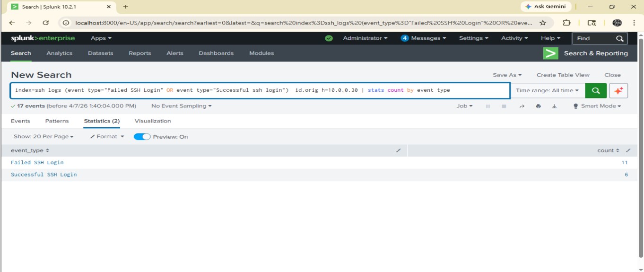Viewport: 644px width, 272px height.
Task: Print the search results
Action: click(538, 106)
